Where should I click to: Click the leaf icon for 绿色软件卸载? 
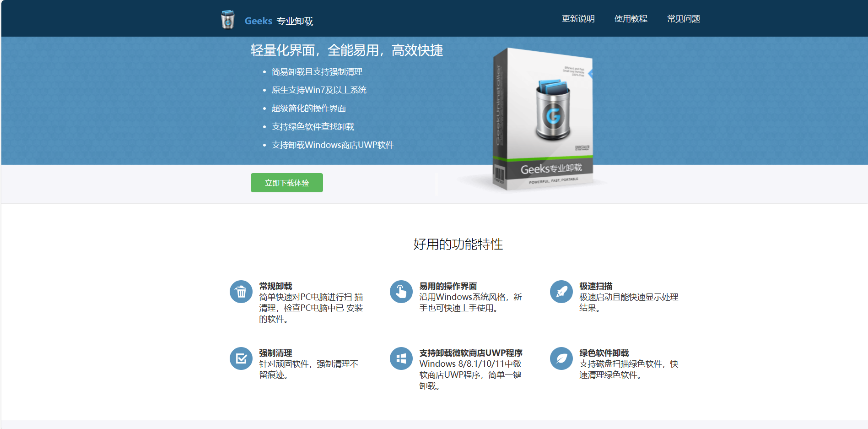pos(561,358)
